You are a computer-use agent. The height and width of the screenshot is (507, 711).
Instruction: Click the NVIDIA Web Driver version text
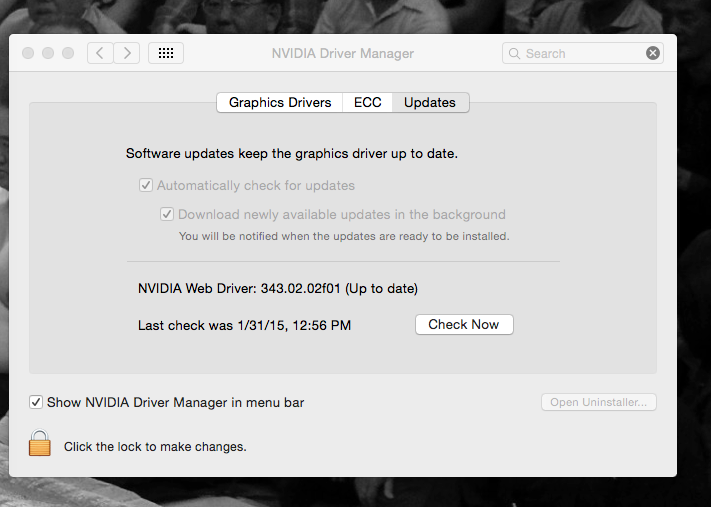[x=278, y=289]
